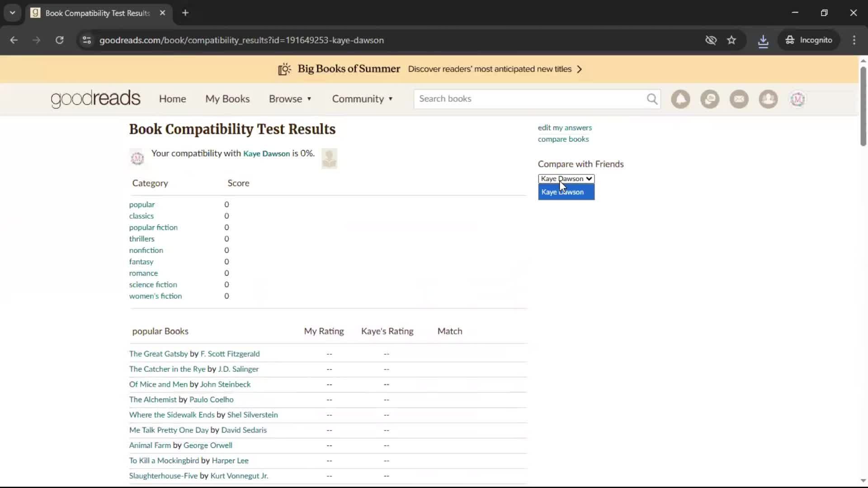
Task: Click my own small avatar thumbnail
Action: (137, 158)
